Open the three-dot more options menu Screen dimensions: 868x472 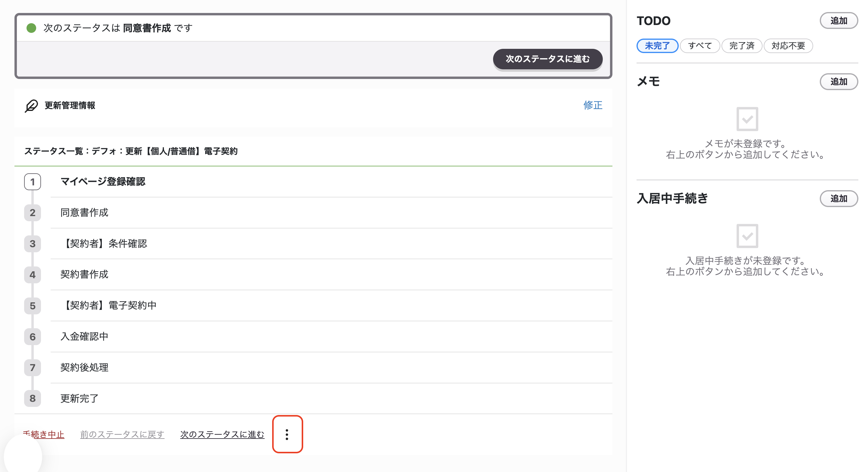click(287, 434)
